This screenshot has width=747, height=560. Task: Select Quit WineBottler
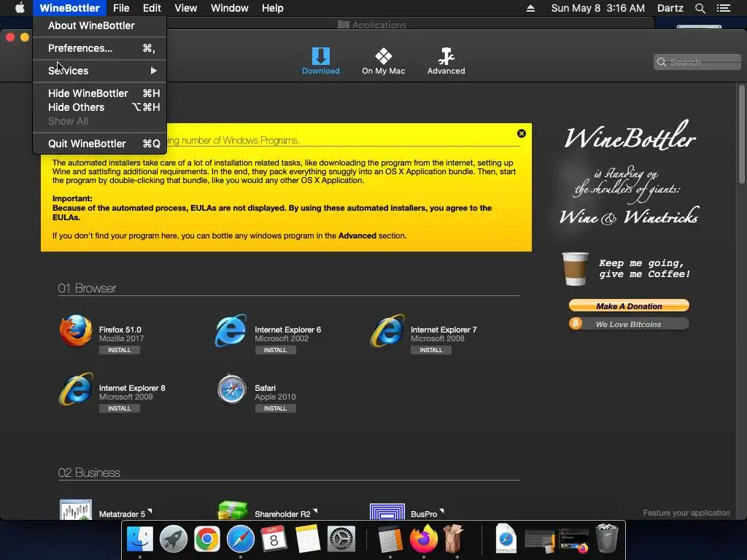coord(99,144)
